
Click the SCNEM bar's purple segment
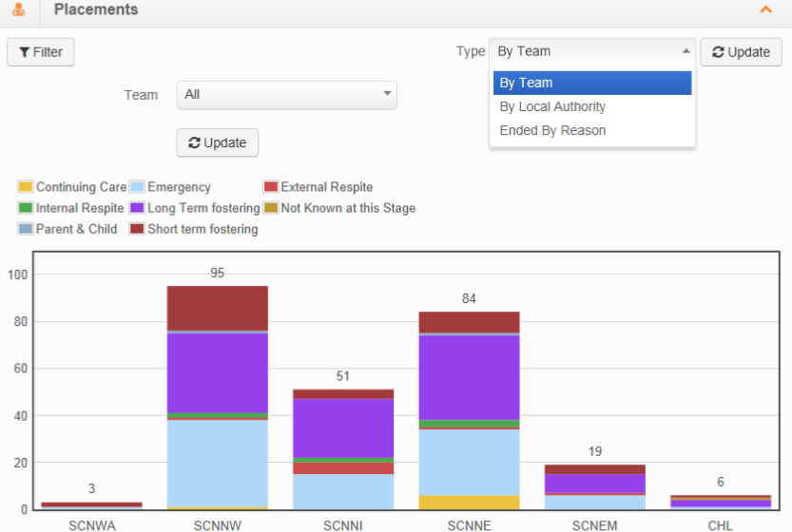(594, 483)
